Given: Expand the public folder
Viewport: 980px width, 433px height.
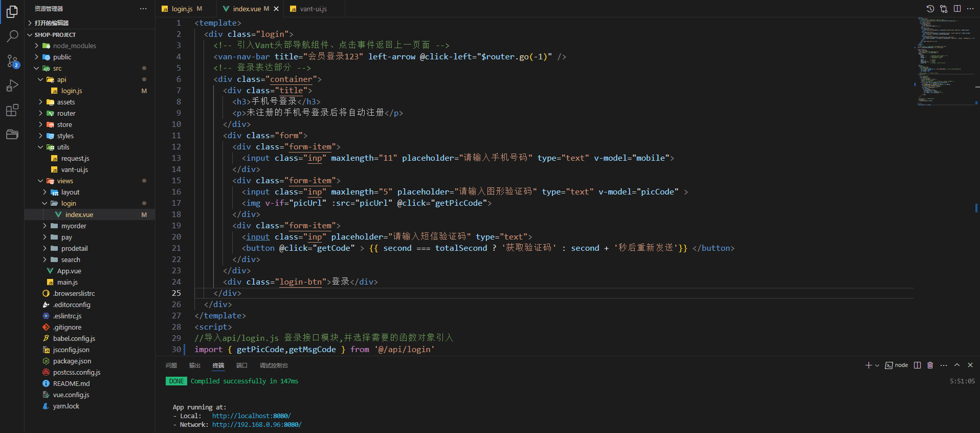Looking at the screenshot, I should coord(90,57).
